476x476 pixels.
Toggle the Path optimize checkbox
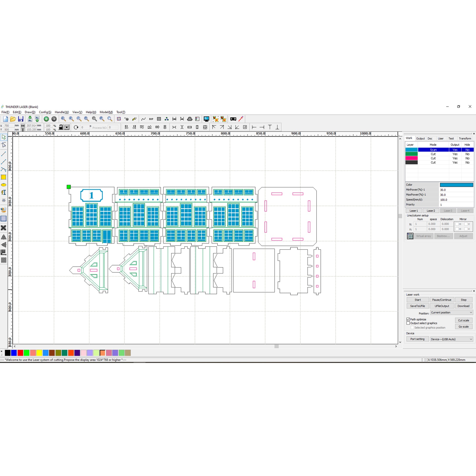[408, 319]
